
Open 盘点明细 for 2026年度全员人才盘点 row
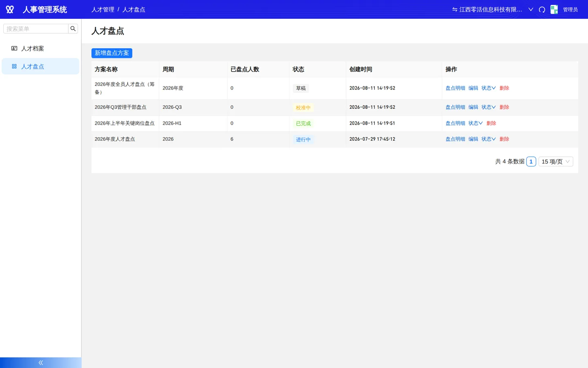pyautogui.click(x=455, y=88)
